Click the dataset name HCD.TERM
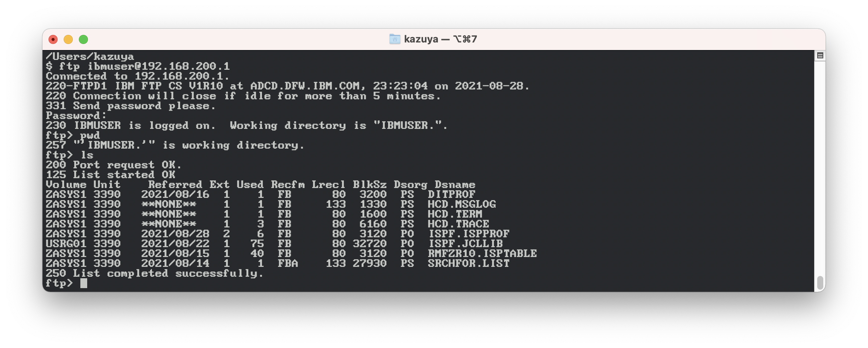Viewport: 868px width, 348px height. 455,214
